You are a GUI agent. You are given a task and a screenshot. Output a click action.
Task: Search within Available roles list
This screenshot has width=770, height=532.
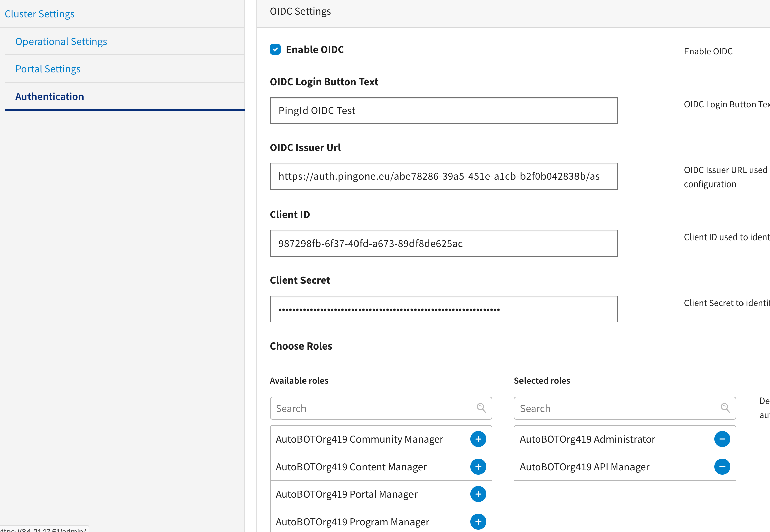pyautogui.click(x=381, y=408)
